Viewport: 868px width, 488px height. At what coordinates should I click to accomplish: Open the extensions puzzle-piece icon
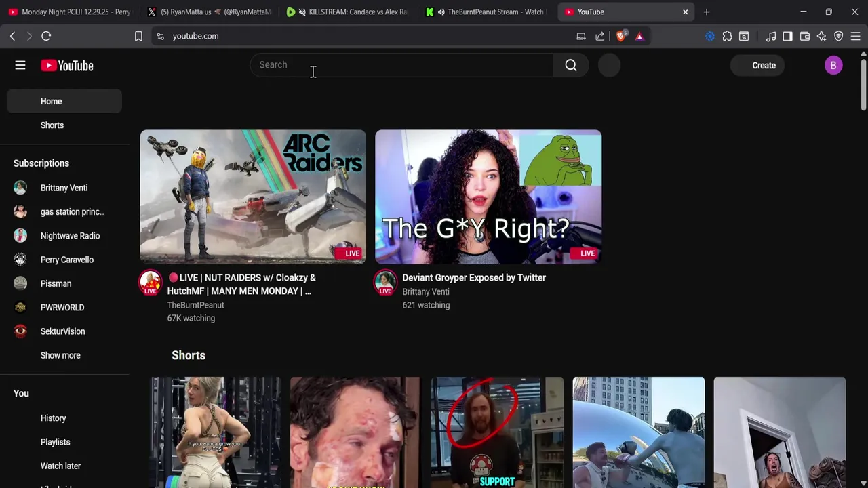pyautogui.click(x=727, y=36)
